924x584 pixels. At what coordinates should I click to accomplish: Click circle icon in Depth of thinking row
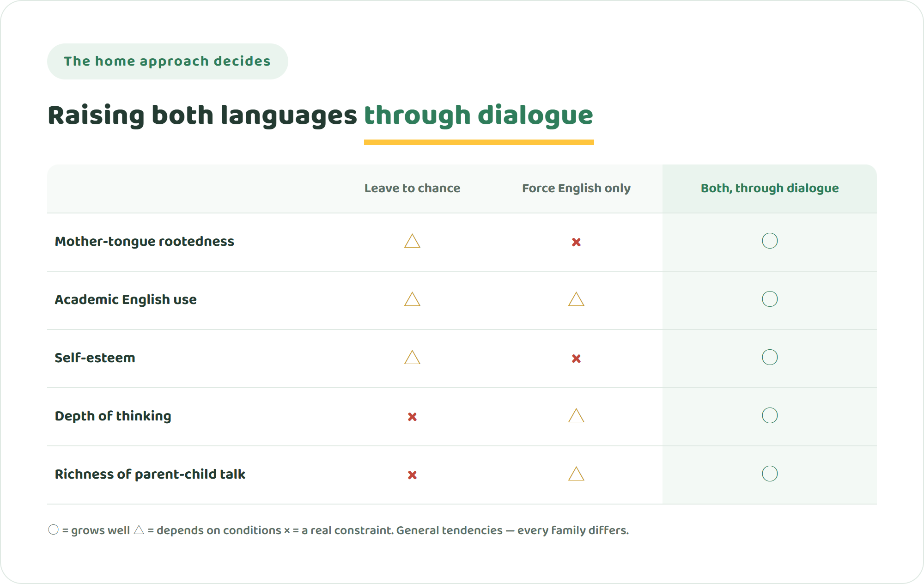[x=770, y=415]
